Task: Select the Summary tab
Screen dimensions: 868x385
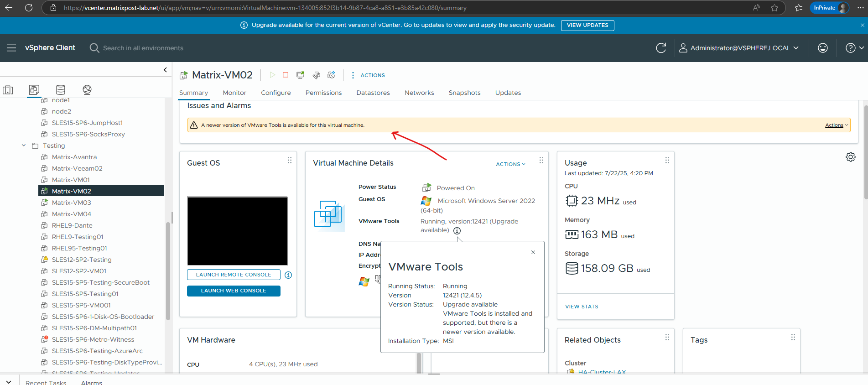Action: point(193,93)
